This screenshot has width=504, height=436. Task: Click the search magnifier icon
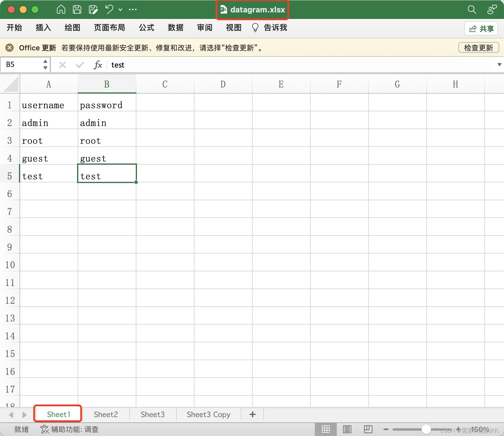point(472,9)
